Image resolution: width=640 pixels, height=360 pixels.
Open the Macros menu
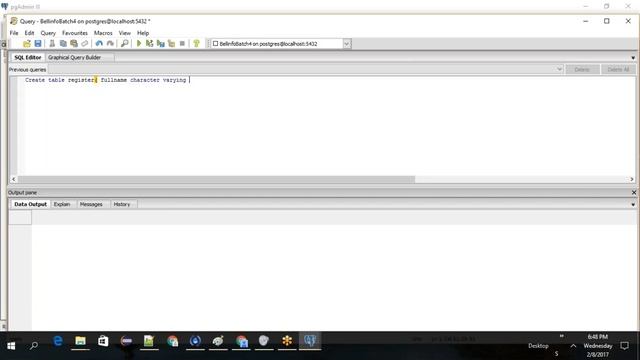[x=103, y=33]
